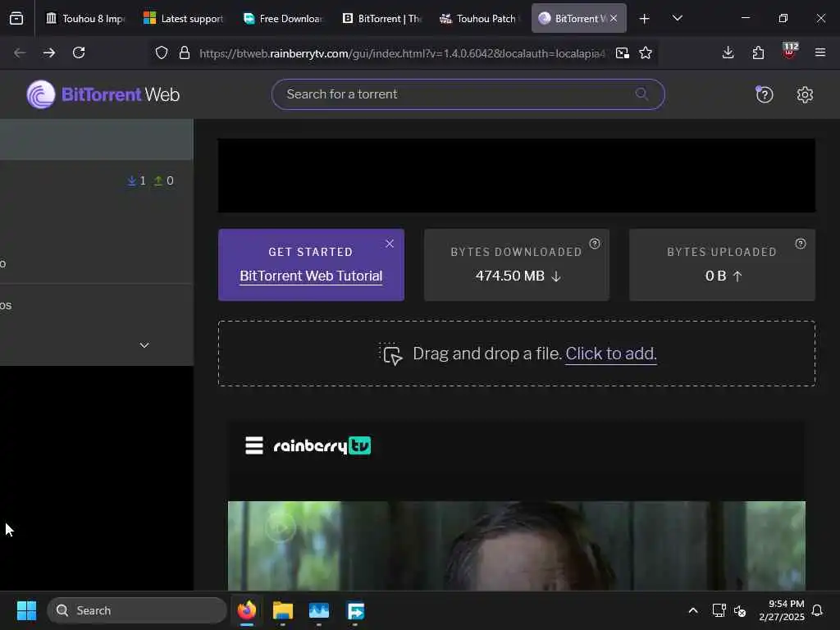Click the video thumbnail under rainberry tv
Image resolution: width=840 pixels, height=630 pixels.
(517, 546)
